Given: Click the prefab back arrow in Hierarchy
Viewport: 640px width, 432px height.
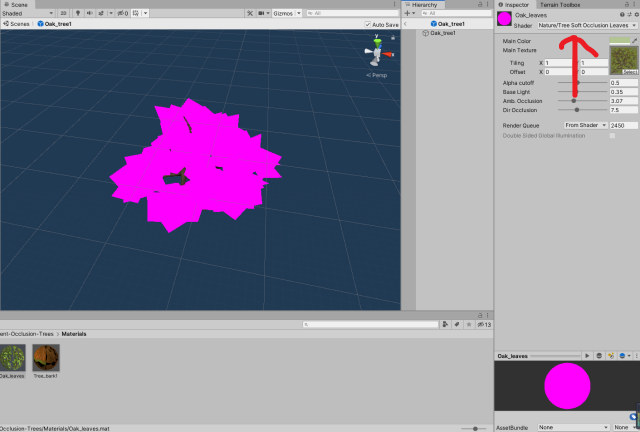Looking at the screenshot, I should pos(406,23).
